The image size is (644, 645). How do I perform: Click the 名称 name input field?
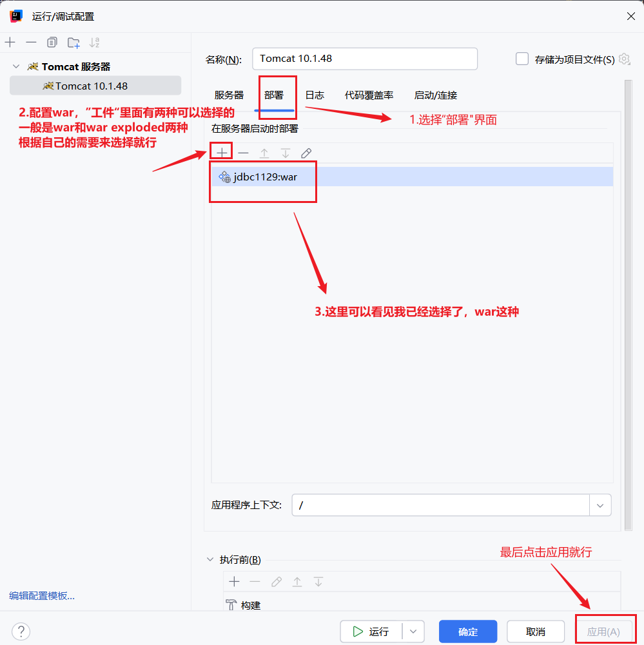click(365, 59)
